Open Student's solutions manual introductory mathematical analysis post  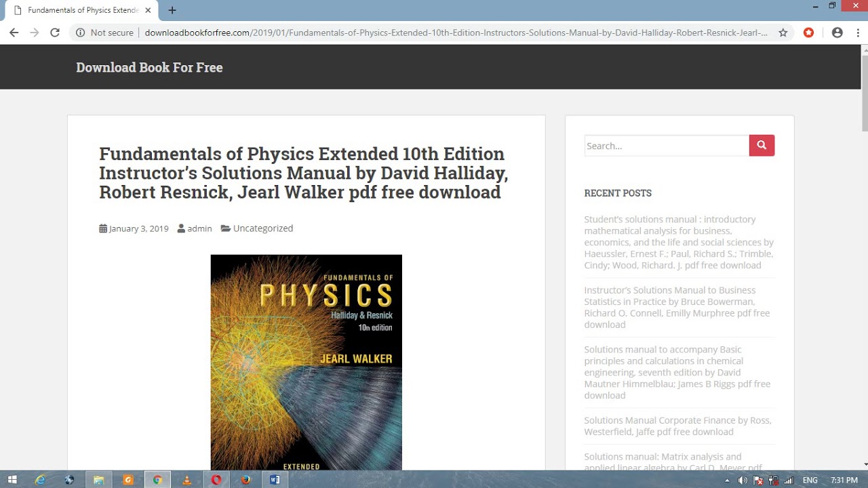679,242
